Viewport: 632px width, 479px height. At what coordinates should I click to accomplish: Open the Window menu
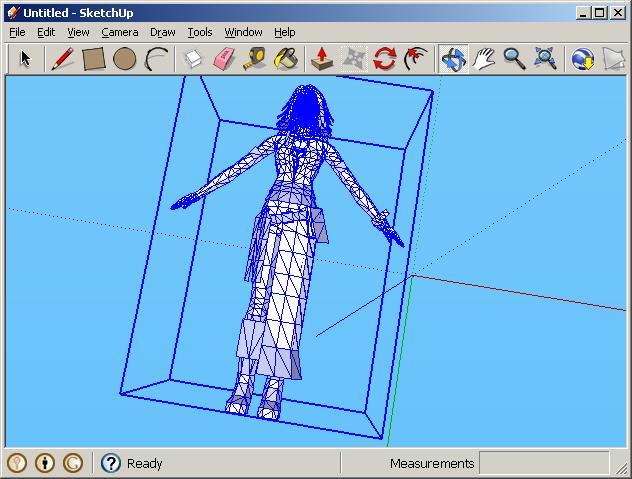pos(243,32)
